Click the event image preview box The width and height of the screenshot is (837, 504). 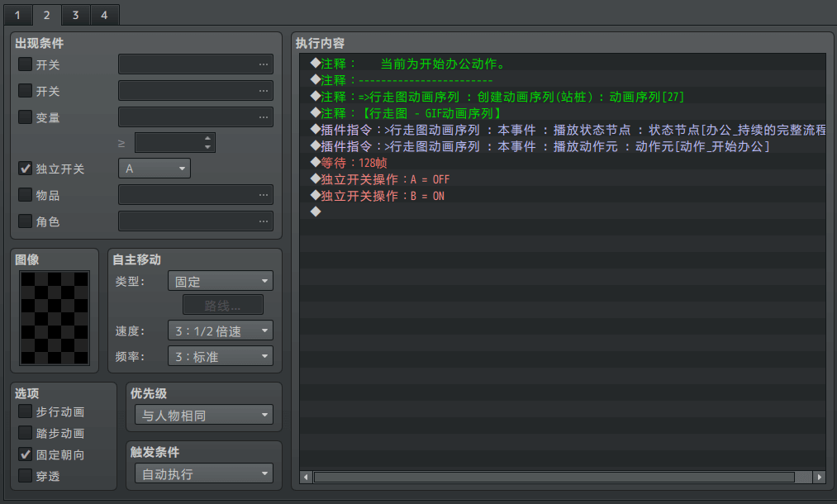[55, 318]
